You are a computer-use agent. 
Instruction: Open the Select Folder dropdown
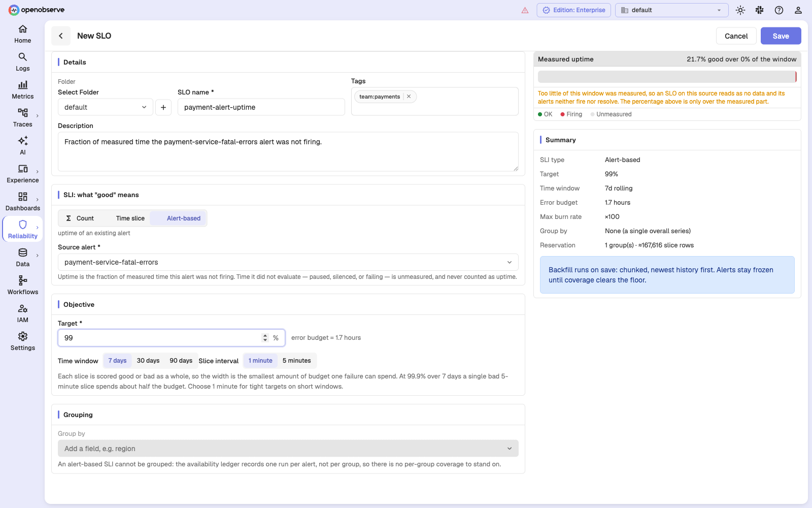(106, 107)
